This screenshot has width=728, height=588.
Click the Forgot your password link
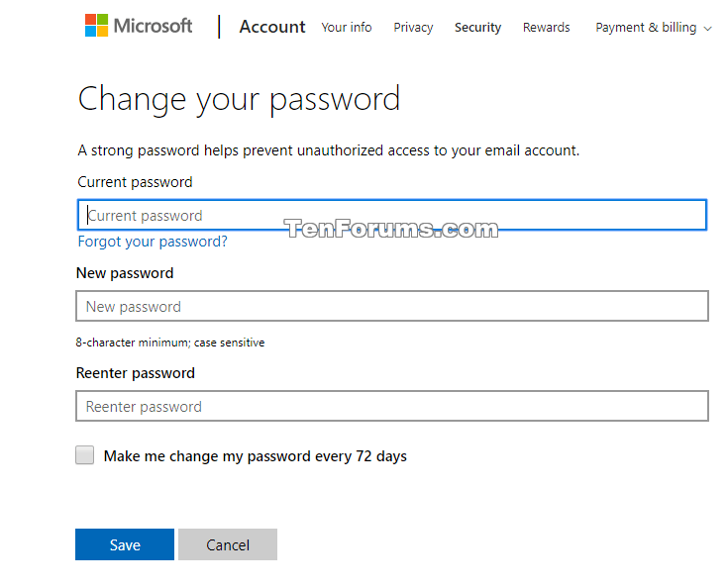[153, 242]
